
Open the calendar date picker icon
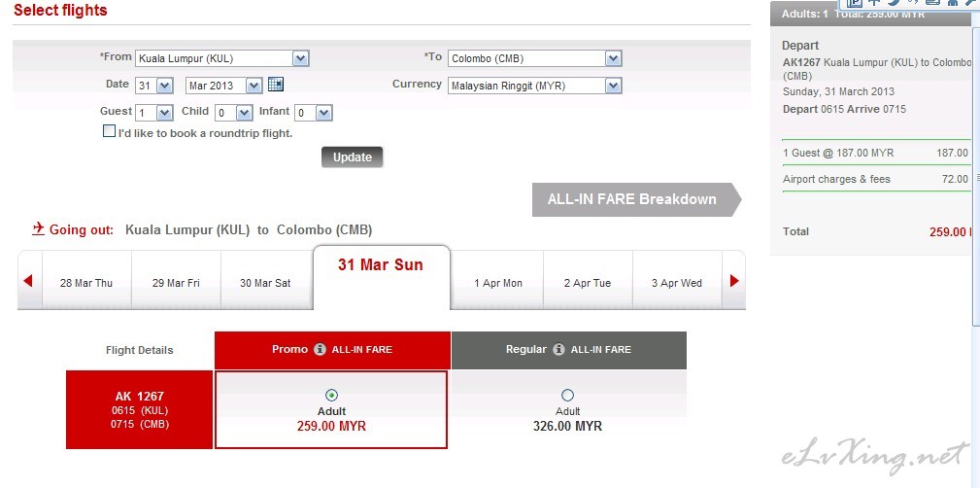click(276, 84)
